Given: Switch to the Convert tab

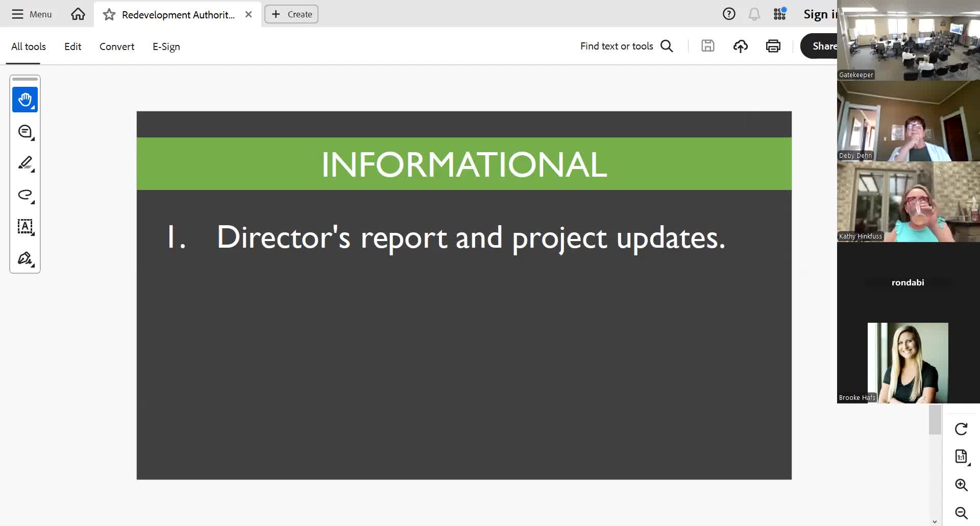Looking at the screenshot, I should 117,46.
